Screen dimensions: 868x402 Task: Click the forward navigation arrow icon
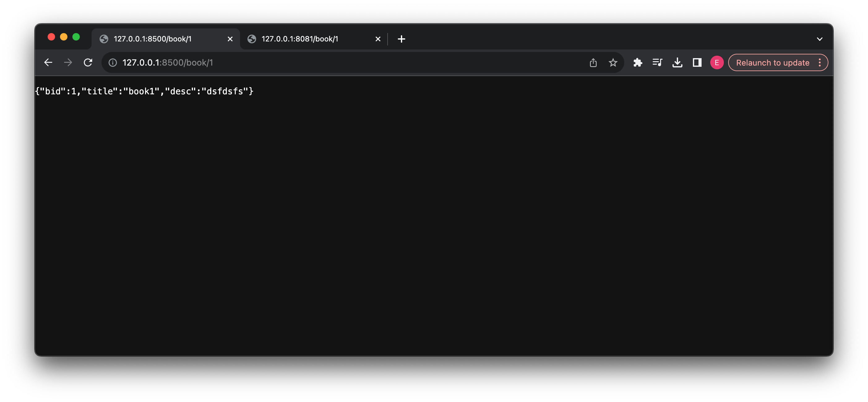(67, 62)
